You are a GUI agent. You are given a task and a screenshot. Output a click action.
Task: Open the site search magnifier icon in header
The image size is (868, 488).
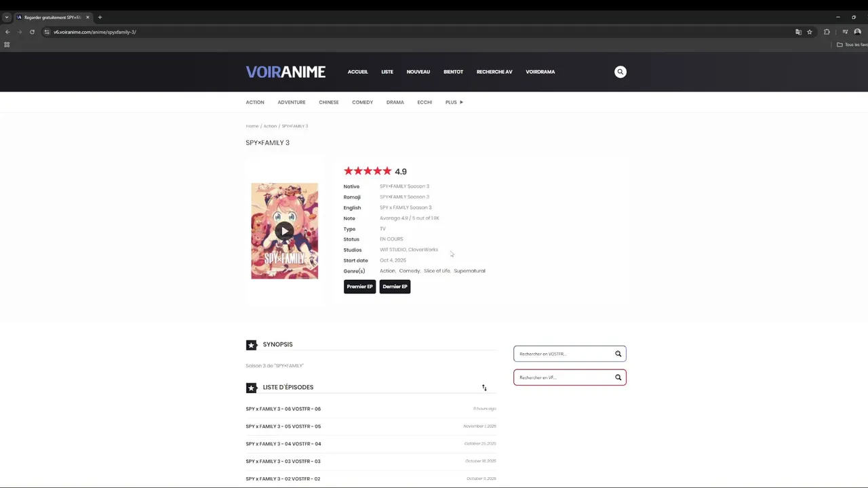point(620,72)
